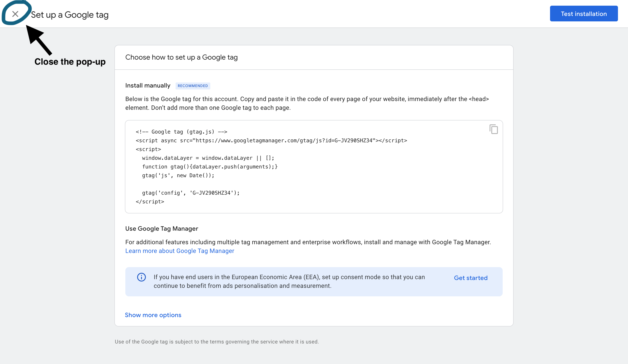Image resolution: width=628 pixels, height=364 pixels.
Task: Click the RECOMMENDED badge
Action: (x=193, y=86)
